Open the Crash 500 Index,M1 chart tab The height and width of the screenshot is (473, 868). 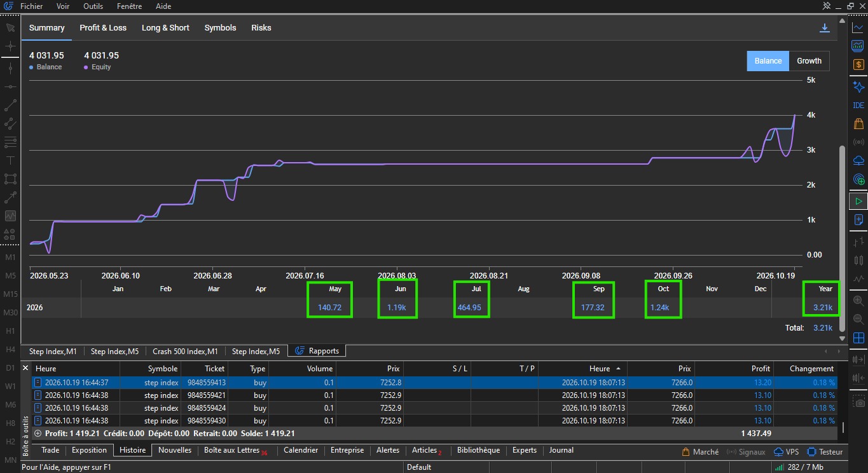185,351
